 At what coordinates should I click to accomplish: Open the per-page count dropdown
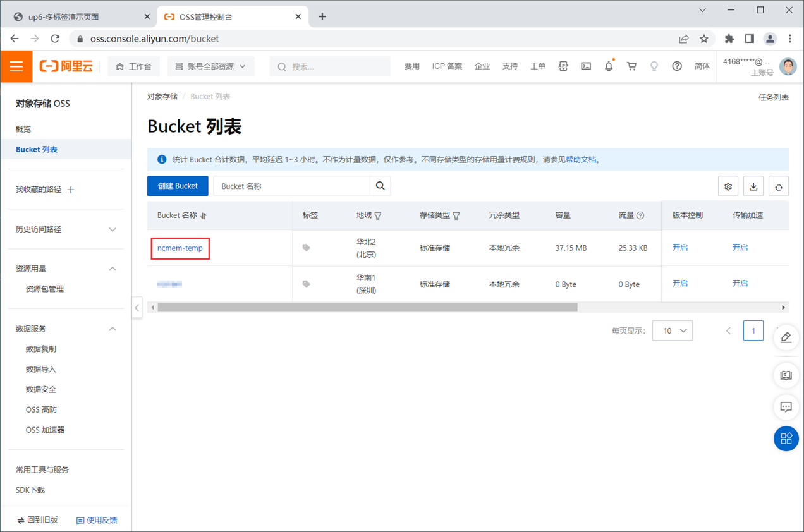(x=673, y=330)
